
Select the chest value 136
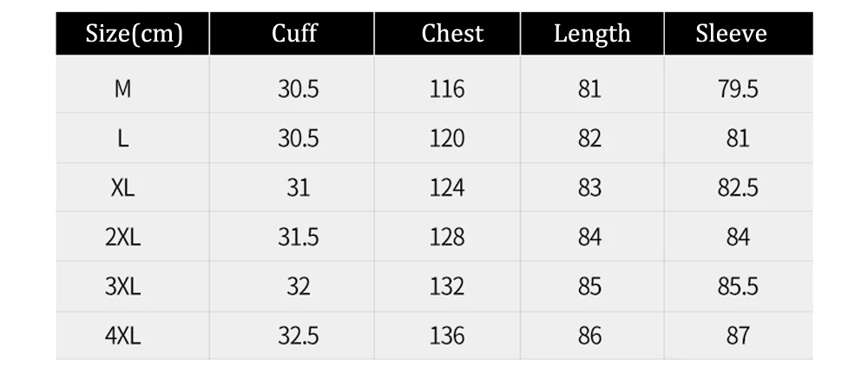pyautogui.click(x=447, y=336)
